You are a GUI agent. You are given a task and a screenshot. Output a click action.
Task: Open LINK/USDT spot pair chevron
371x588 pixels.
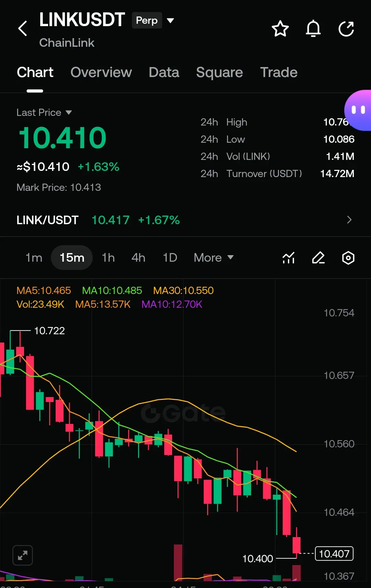point(349,220)
